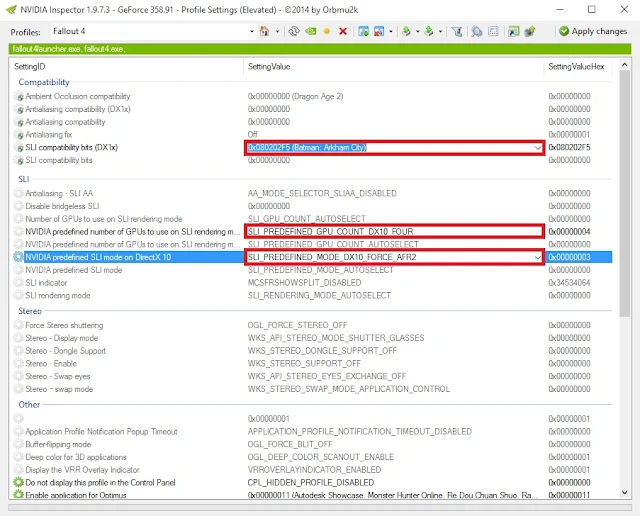Image resolution: width=640 pixels, height=516 pixels.
Task: Click hex value 0x34534064
Action: [569, 282]
